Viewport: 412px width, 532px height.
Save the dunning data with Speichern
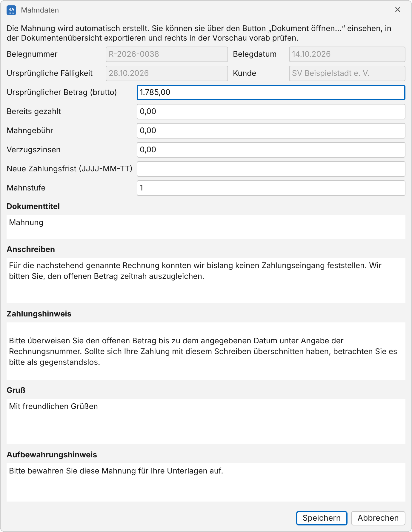pos(322,518)
